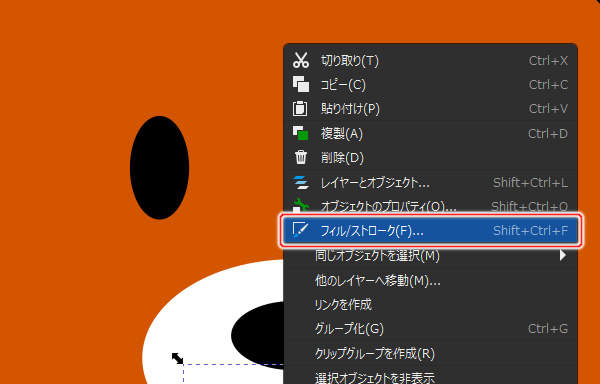
Task: Click the wrench icon beside オブジェクトのプロパティ
Action: point(301,206)
